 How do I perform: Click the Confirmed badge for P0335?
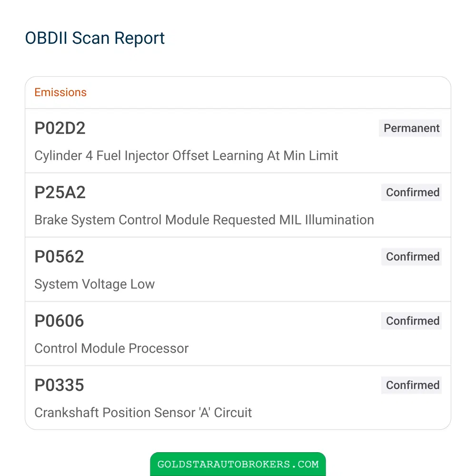pyautogui.click(x=411, y=385)
